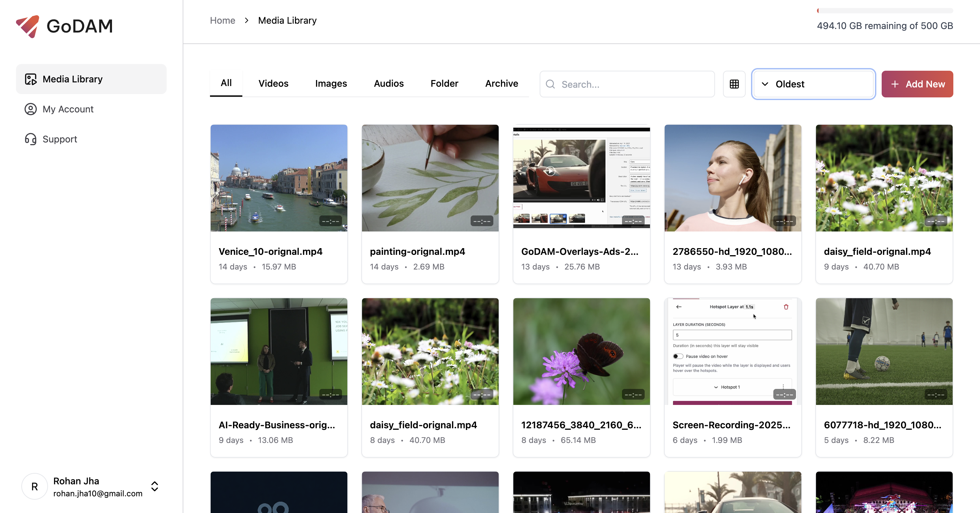Open the Oldest sort dropdown
The width and height of the screenshot is (980, 513).
pyautogui.click(x=813, y=84)
